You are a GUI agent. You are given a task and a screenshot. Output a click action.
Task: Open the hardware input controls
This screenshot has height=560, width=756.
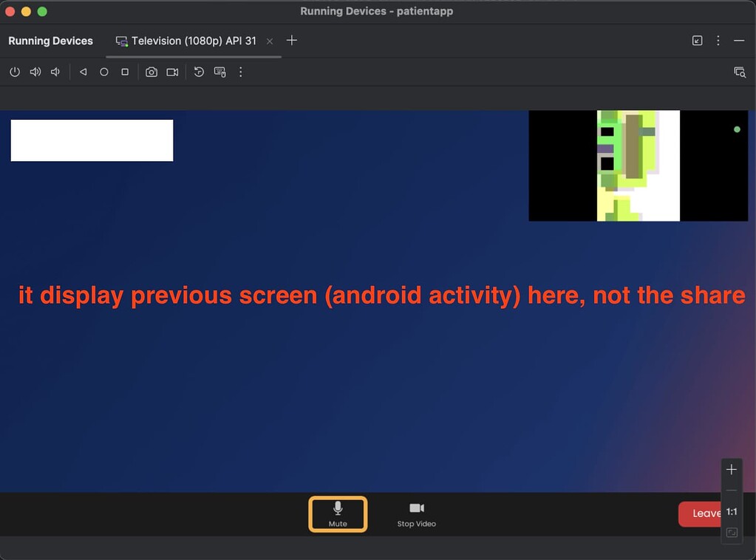[x=219, y=72]
